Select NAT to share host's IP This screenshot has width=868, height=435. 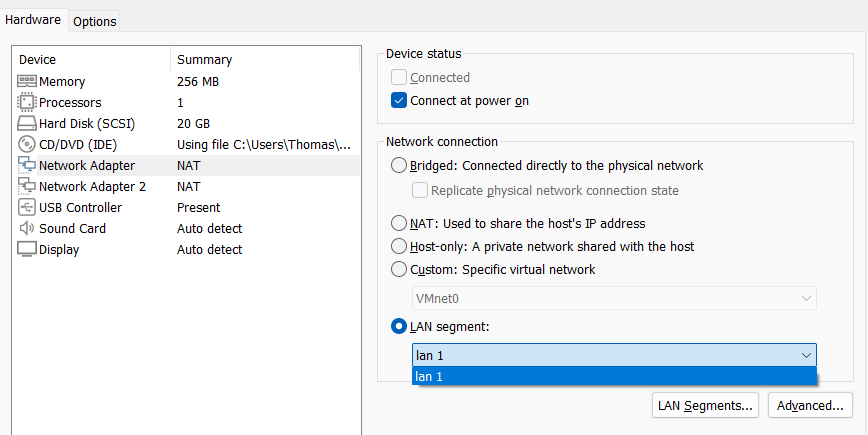[x=399, y=224]
